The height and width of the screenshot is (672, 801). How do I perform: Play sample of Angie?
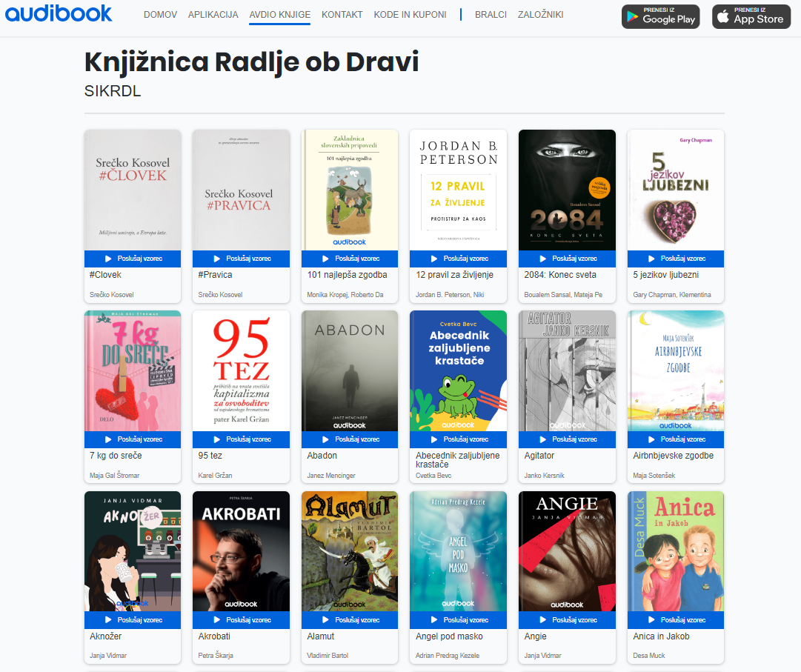point(567,620)
